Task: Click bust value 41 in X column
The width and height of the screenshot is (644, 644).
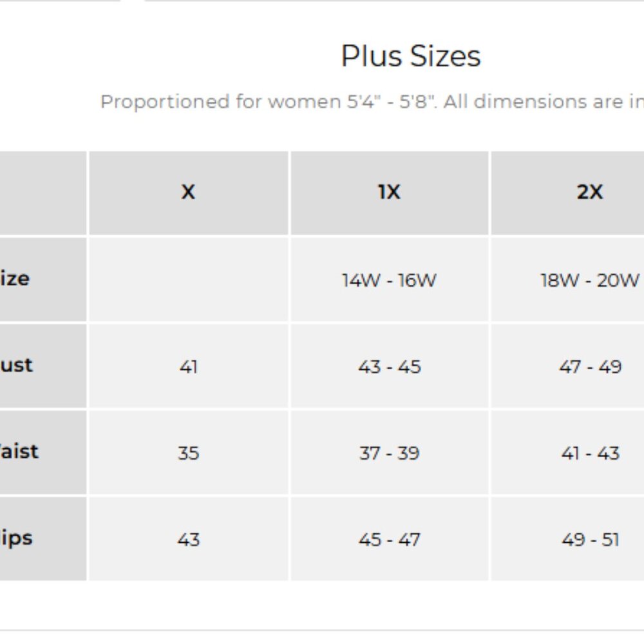Action: point(188,366)
